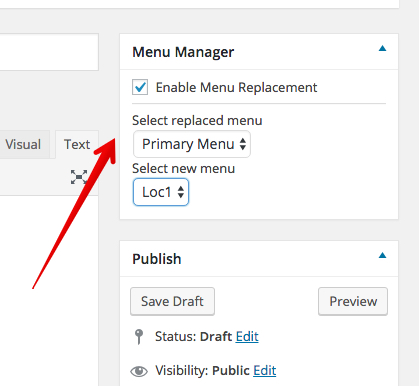419x386 pixels.
Task: Click the Enable Menu Replacement label text
Action: 236,88
